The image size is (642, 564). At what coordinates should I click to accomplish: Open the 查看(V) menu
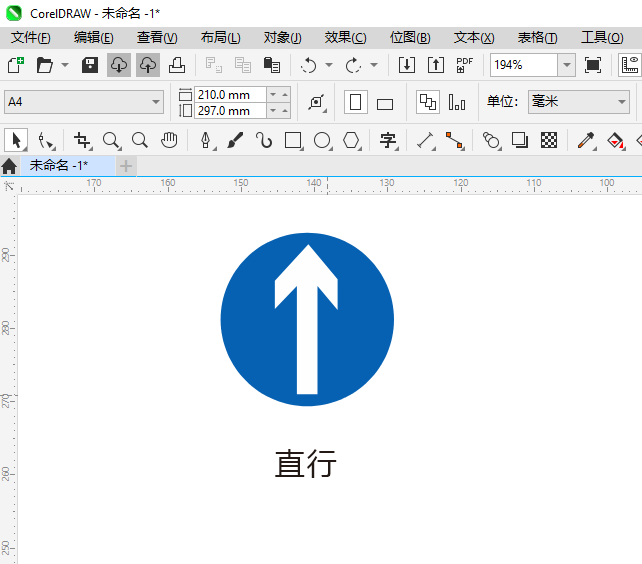point(157,38)
